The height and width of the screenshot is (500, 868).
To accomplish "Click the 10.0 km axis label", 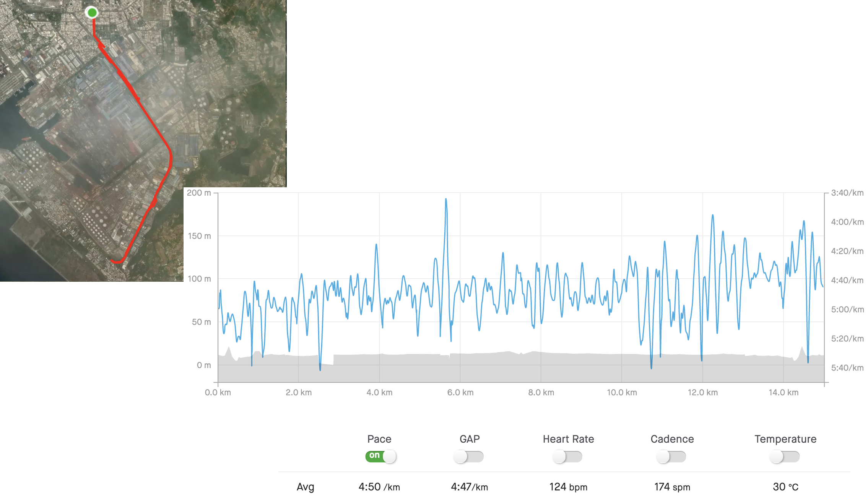I will click(622, 393).
